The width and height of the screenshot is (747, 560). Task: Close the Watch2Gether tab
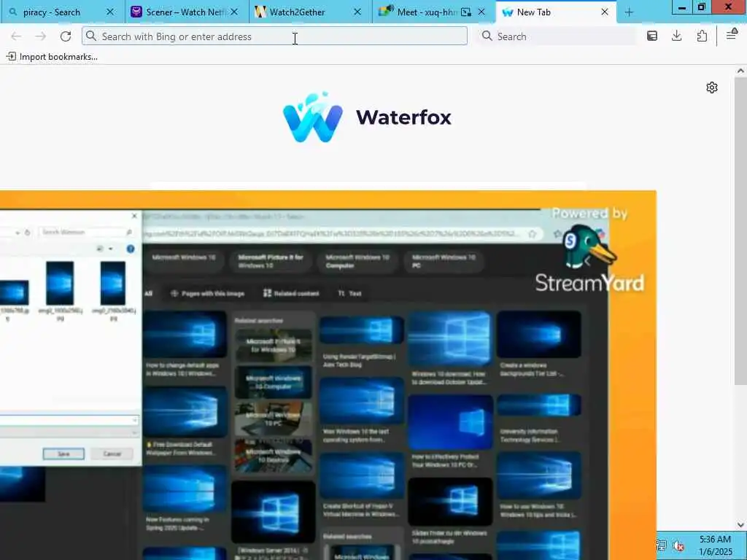(x=357, y=12)
